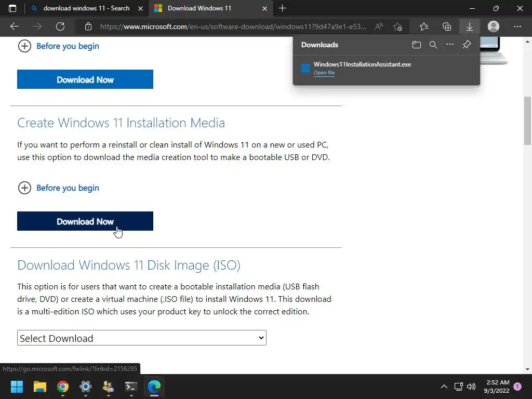Click the 'Download Windows 11 Disk Image (ISO)' heading
Viewport: 532px width, 399px height.
coord(129,265)
